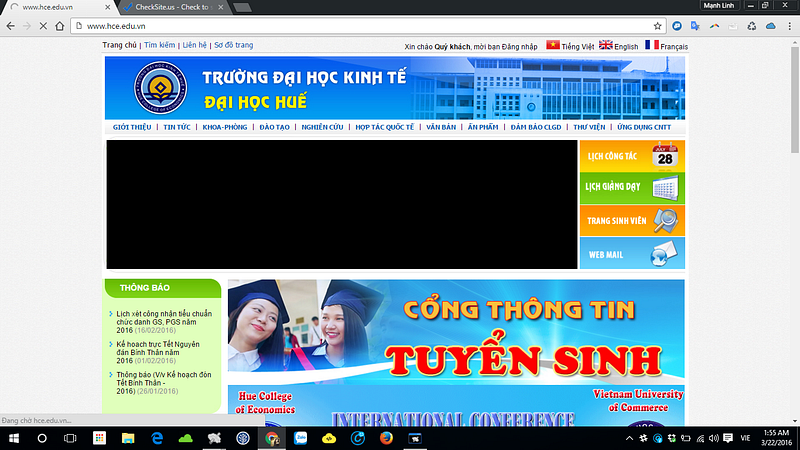This screenshot has width=800, height=450.
Task: Select the French flag for Français
Action: tap(652, 45)
